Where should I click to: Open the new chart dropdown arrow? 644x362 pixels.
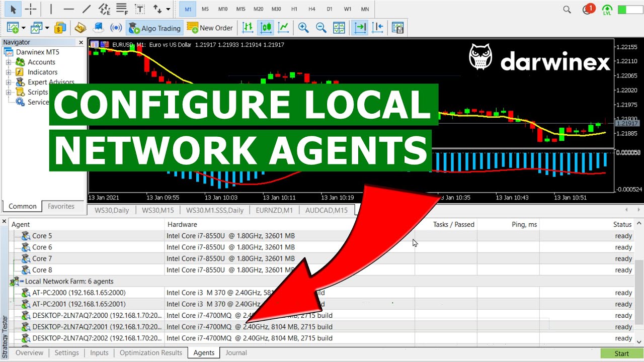click(23, 28)
